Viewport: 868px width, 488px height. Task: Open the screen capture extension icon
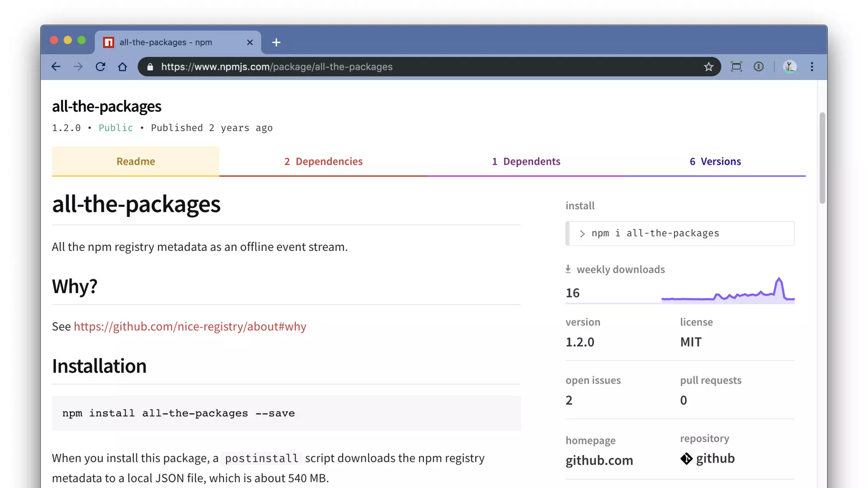click(736, 67)
